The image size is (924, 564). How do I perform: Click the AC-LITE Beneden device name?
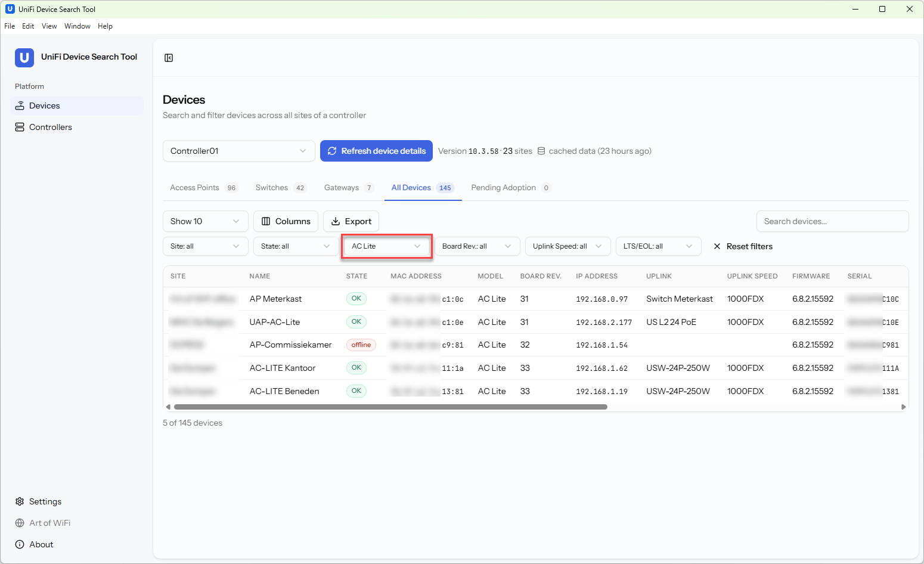[x=284, y=391]
